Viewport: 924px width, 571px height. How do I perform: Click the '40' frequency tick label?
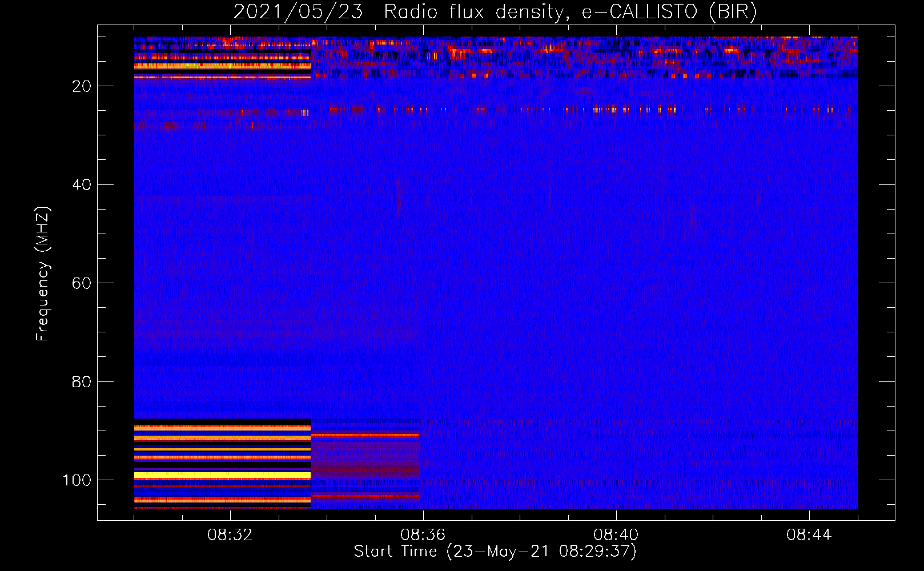82,185
